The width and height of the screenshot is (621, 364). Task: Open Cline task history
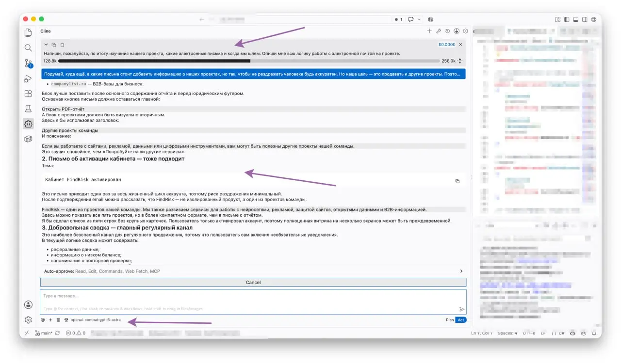447,31
